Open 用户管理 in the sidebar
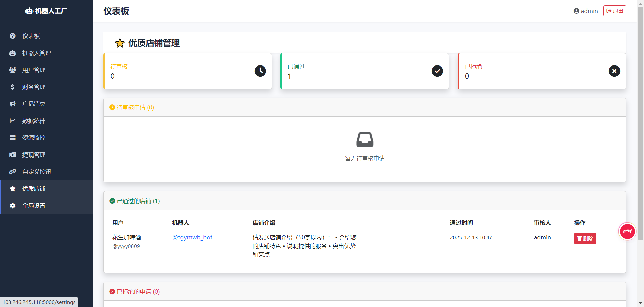This screenshot has width=644, height=307. tap(34, 70)
